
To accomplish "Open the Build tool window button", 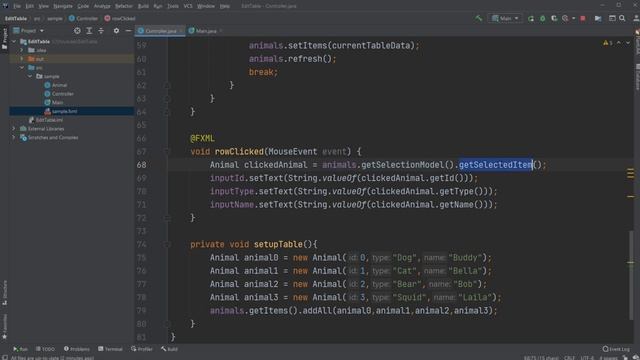I will (x=169, y=349).
